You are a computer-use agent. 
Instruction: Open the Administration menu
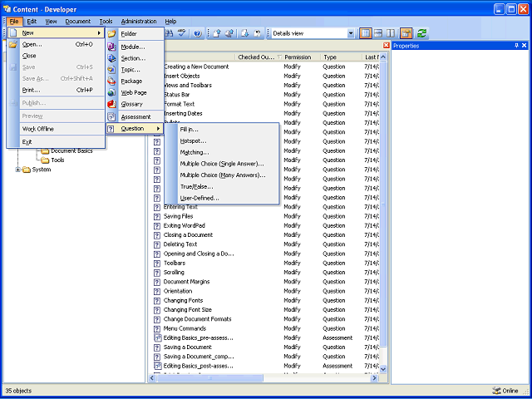click(139, 22)
